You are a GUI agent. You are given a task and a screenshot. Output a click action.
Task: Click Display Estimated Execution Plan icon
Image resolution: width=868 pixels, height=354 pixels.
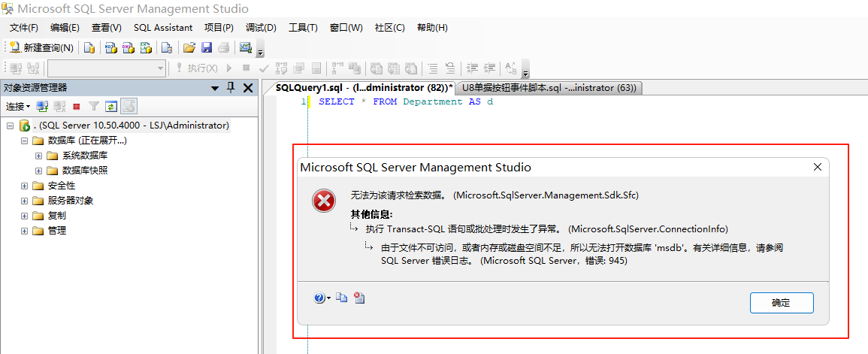click(281, 68)
